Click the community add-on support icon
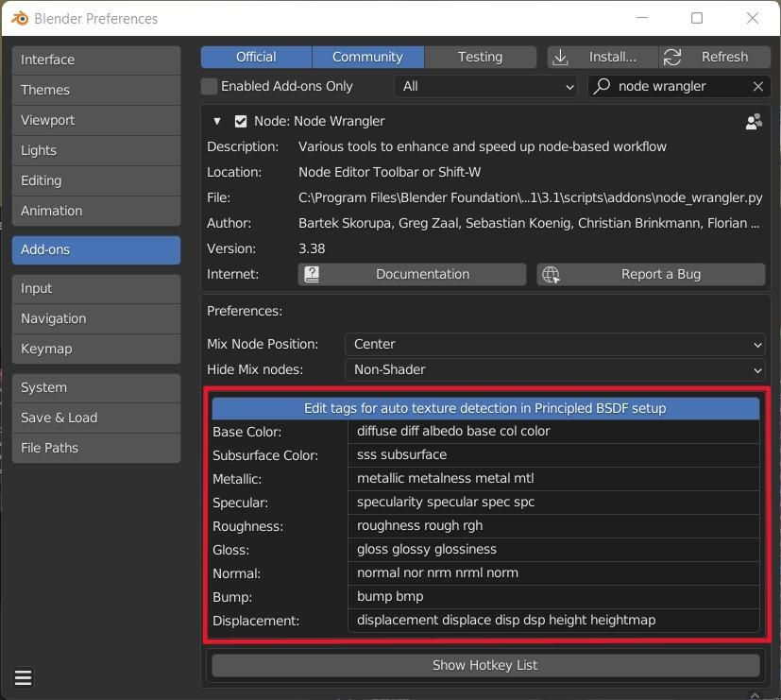The height and width of the screenshot is (700, 781). (x=754, y=122)
